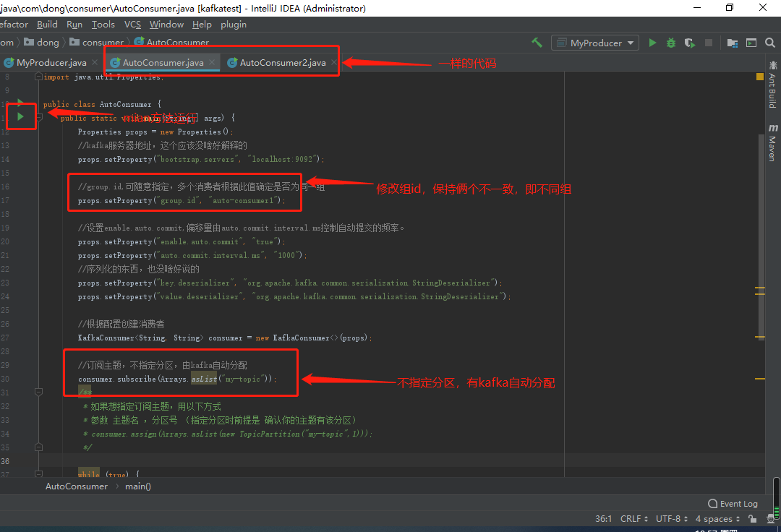Image resolution: width=781 pixels, height=532 pixels.
Task: Click the dong folder in navigation bar
Action: 42,43
